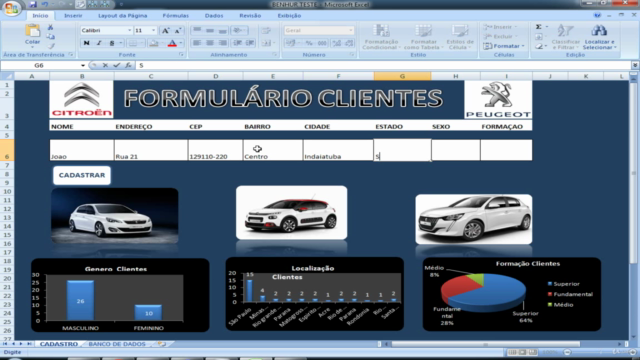Decrease font size with small A

click(x=178, y=31)
